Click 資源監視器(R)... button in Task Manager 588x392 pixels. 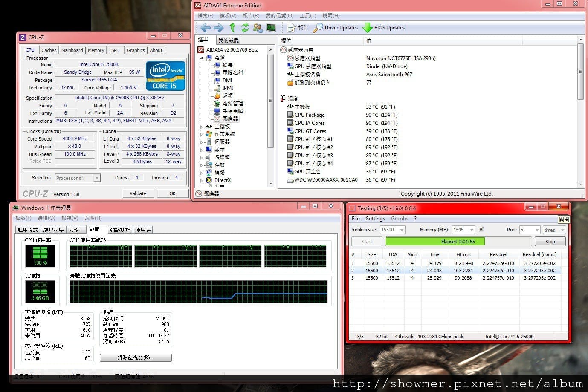136,357
